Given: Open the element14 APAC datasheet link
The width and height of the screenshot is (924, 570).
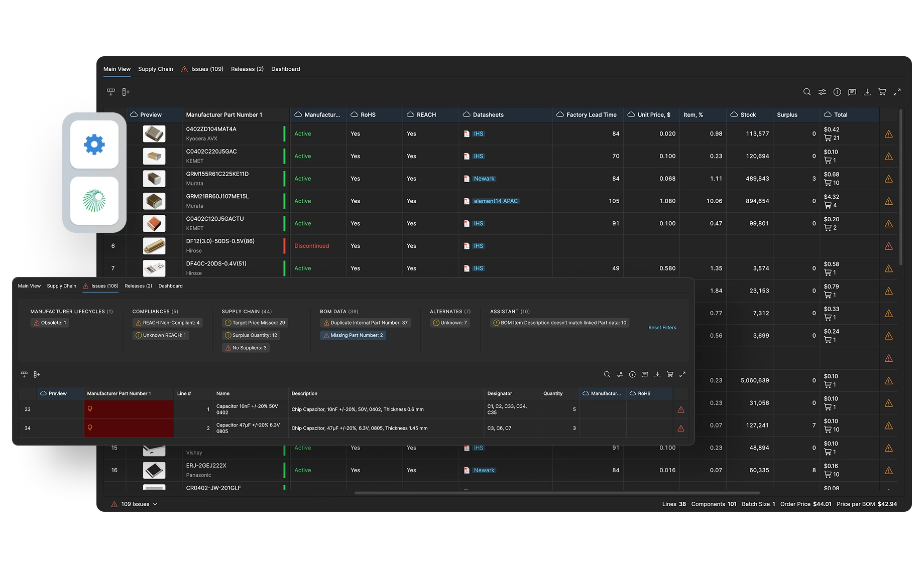Looking at the screenshot, I should click(495, 201).
